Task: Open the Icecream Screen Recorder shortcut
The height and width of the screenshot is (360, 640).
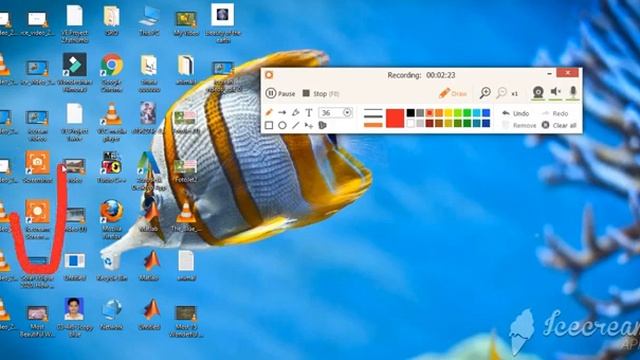Action: point(37,219)
